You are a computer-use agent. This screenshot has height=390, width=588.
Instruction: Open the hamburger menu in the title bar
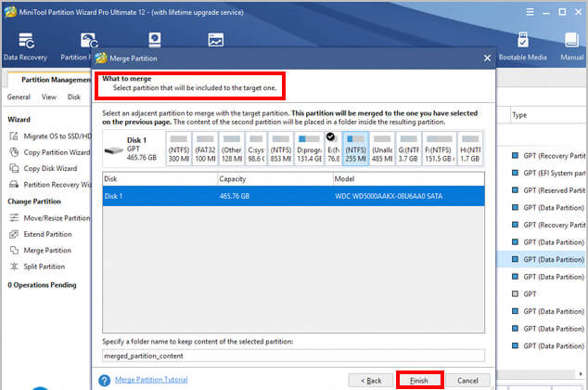click(x=530, y=12)
